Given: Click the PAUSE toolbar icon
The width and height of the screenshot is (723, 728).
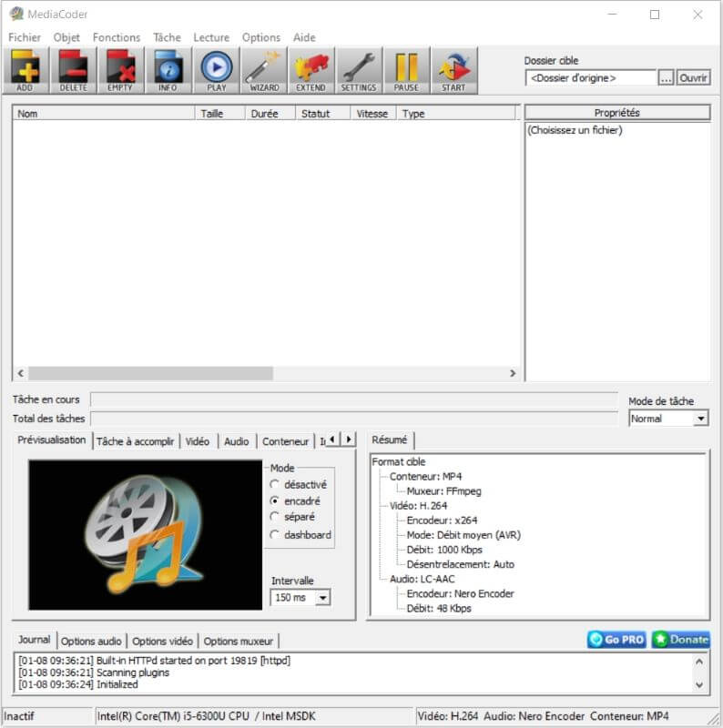Looking at the screenshot, I should (406, 71).
